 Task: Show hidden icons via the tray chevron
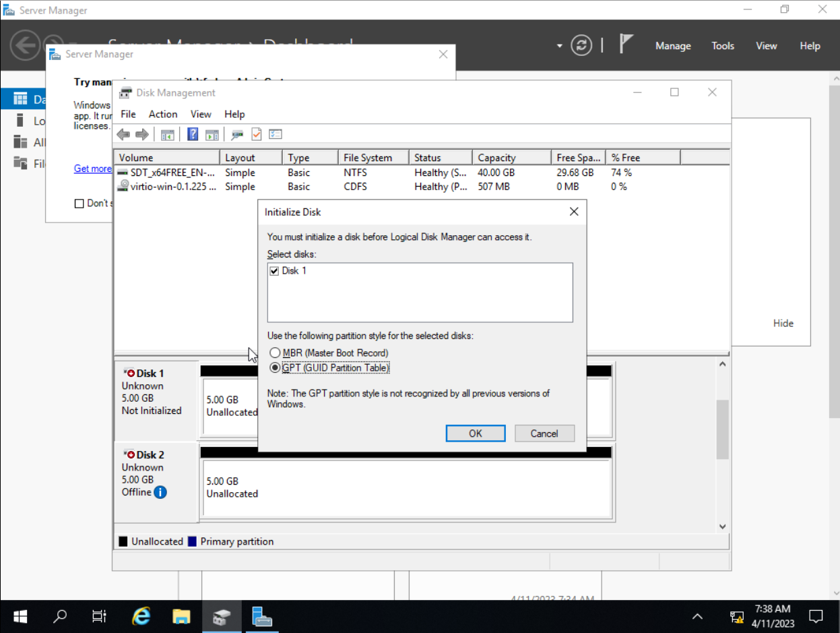[697, 616]
